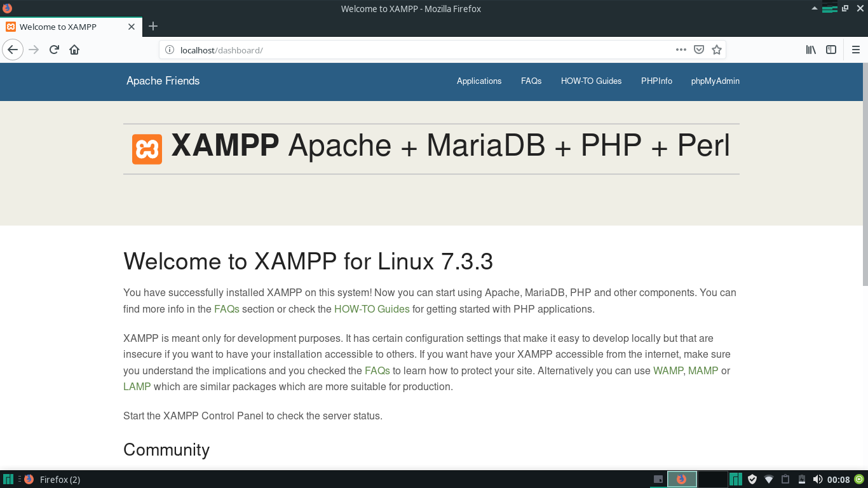Screen dimensions: 868x488
Task: Shade the window with the title bar up arrow
Action: pyautogui.click(x=815, y=8)
